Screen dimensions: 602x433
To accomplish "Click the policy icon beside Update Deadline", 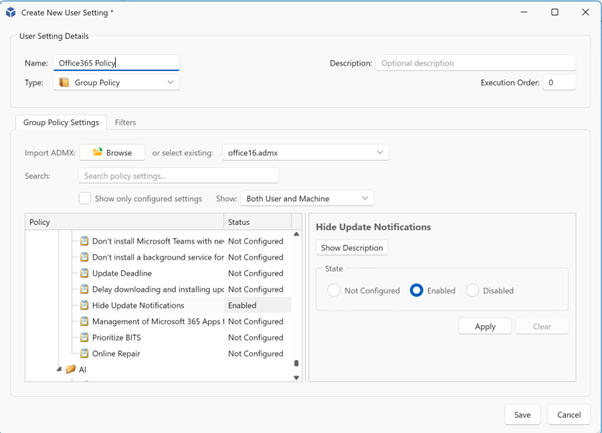I will (85, 273).
